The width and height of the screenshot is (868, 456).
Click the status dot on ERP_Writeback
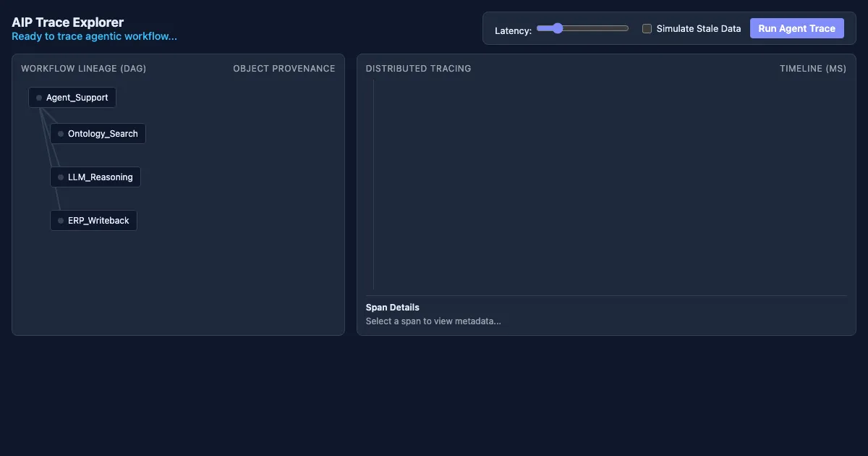(61, 221)
